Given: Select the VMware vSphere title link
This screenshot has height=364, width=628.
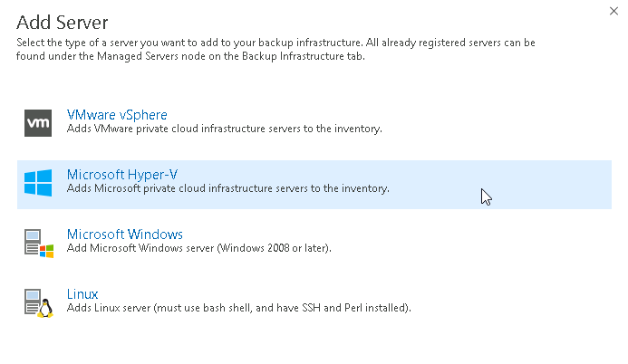Looking at the screenshot, I should click(x=117, y=115).
